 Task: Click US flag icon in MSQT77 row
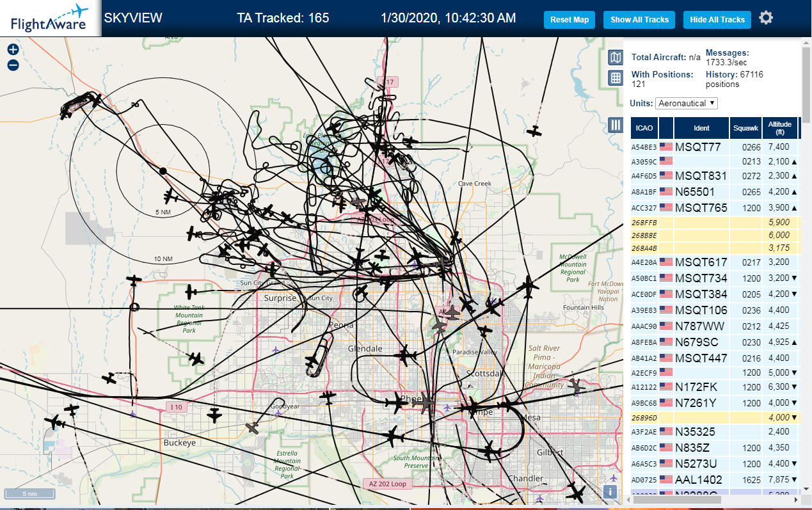666,147
